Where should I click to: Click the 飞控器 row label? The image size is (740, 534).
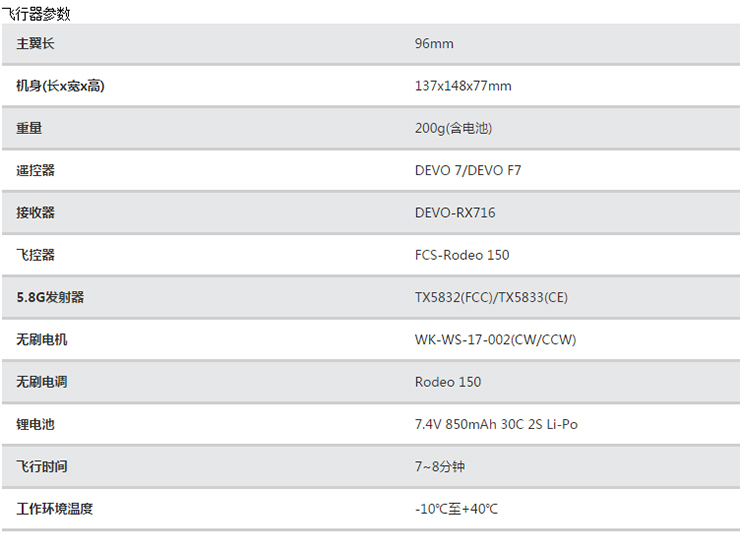point(36,255)
